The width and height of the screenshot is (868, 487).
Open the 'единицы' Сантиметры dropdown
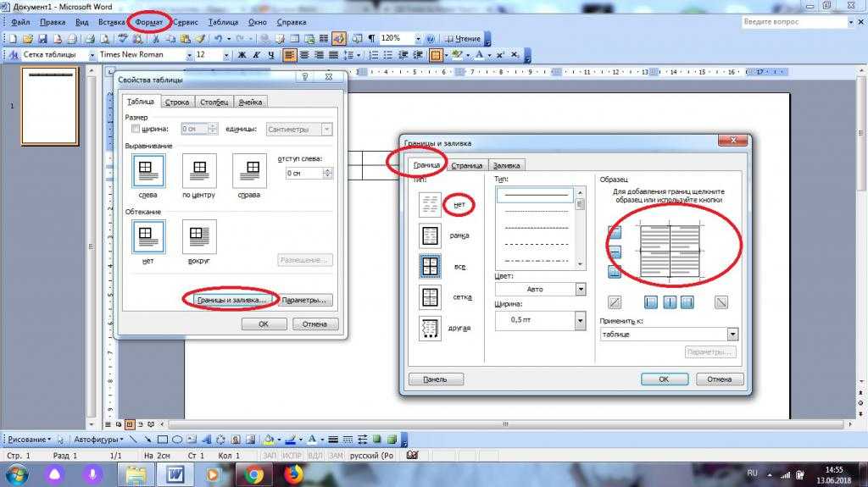(x=326, y=129)
